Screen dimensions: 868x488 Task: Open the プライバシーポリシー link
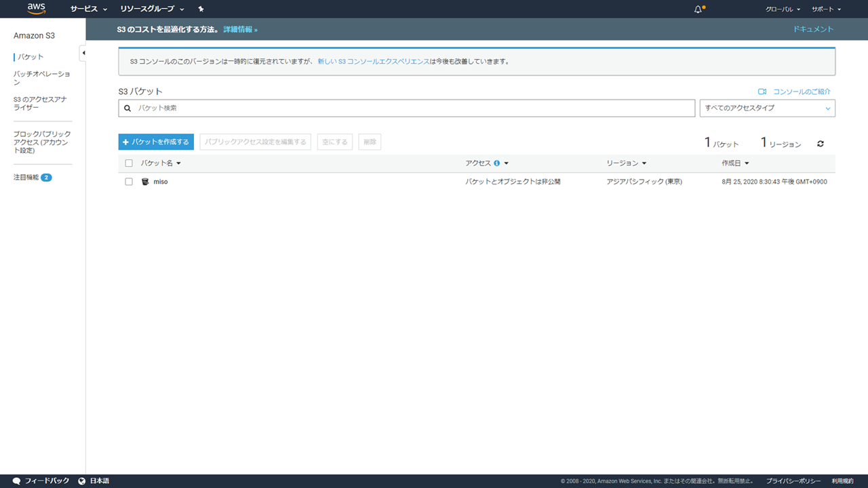793,481
